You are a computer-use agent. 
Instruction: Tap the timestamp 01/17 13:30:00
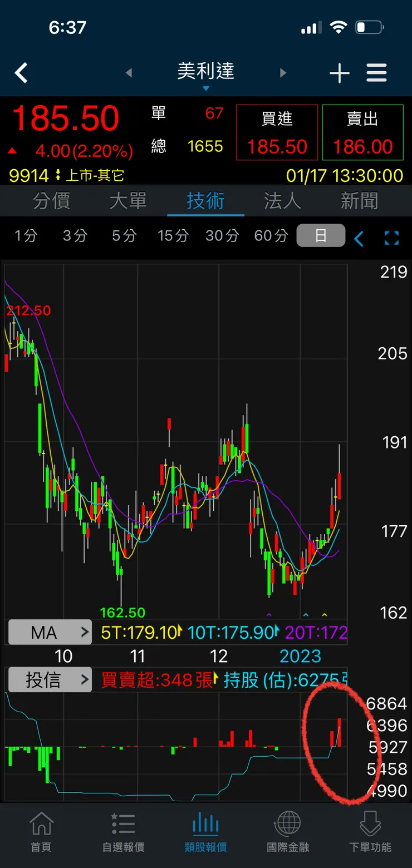click(345, 176)
